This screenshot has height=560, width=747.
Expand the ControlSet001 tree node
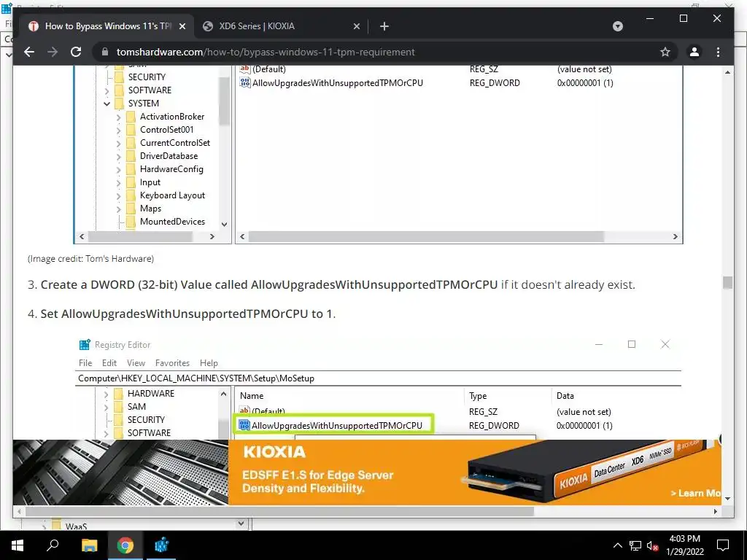pos(119,130)
